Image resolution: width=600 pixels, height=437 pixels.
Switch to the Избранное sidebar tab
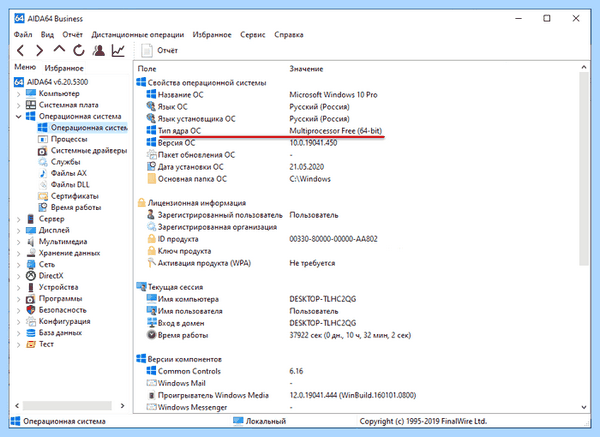coord(64,68)
